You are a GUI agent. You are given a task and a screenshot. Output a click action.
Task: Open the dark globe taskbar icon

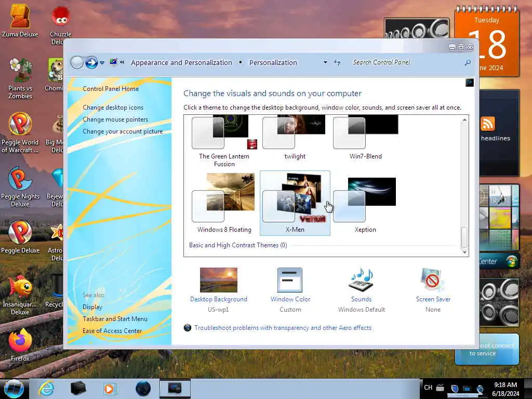coord(143,388)
